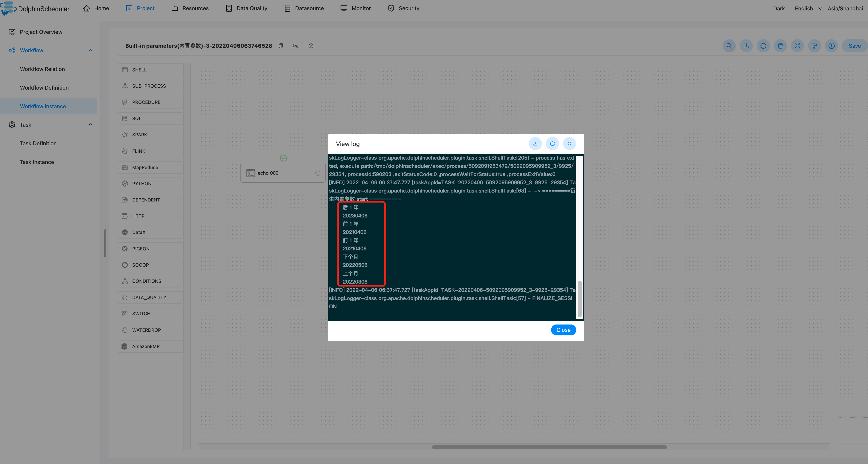868x464 pixels.
Task: Select the echo 000 task node
Action: click(x=283, y=173)
